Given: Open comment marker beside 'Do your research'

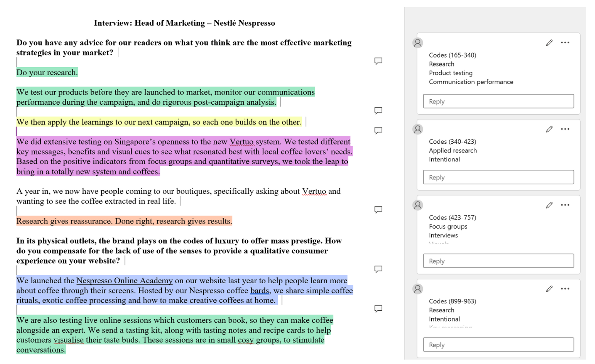Looking at the screenshot, I should tap(378, 61).
